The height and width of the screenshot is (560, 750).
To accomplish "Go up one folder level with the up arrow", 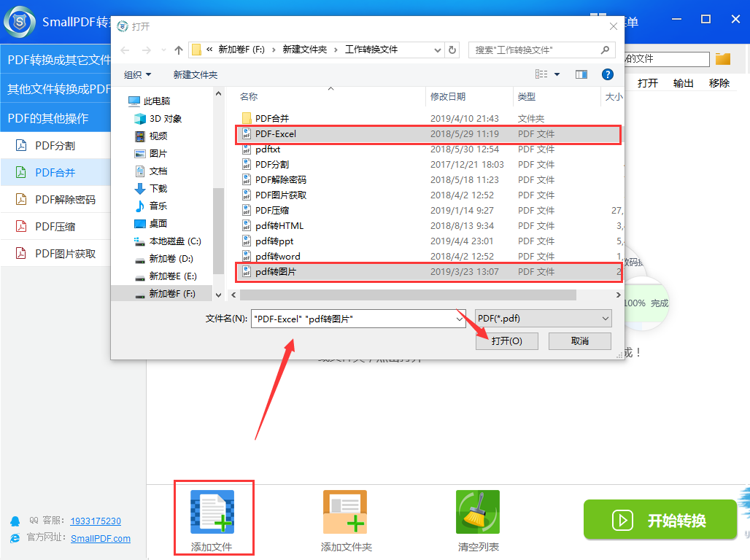I will (179, 50).
